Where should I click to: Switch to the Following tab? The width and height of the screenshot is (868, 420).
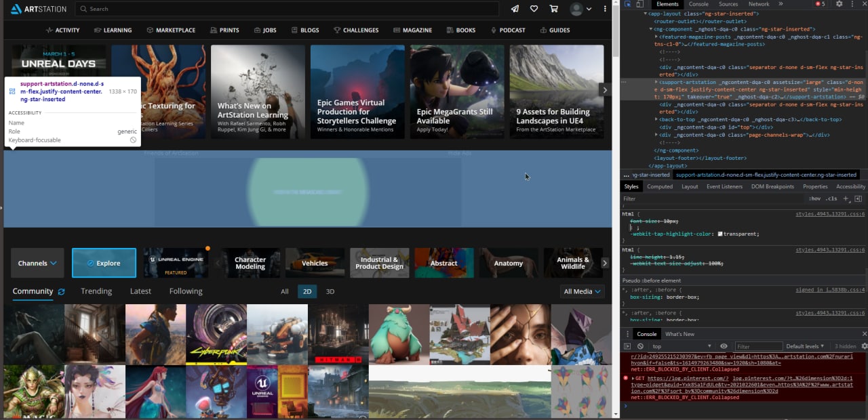pyautogui.click(x=186, y=291)
